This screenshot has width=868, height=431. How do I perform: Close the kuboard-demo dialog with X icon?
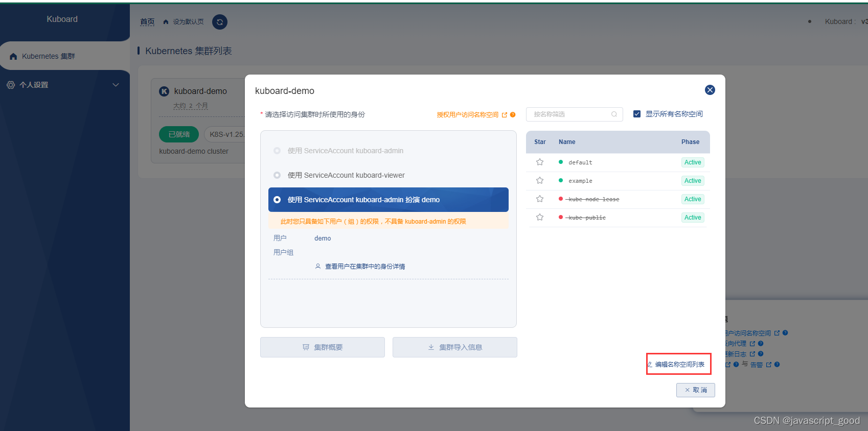(x=710, y=90)
